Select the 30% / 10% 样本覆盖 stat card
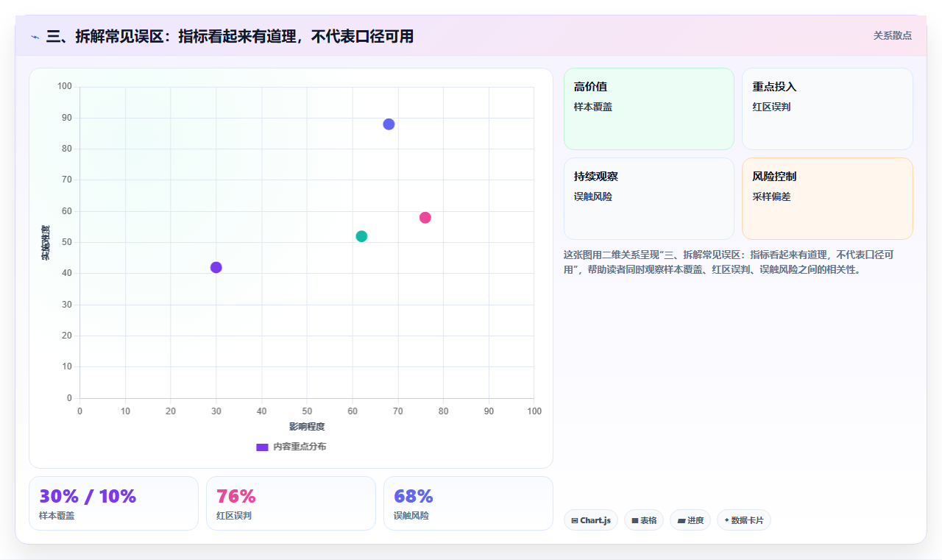 (x=113, y=503)
